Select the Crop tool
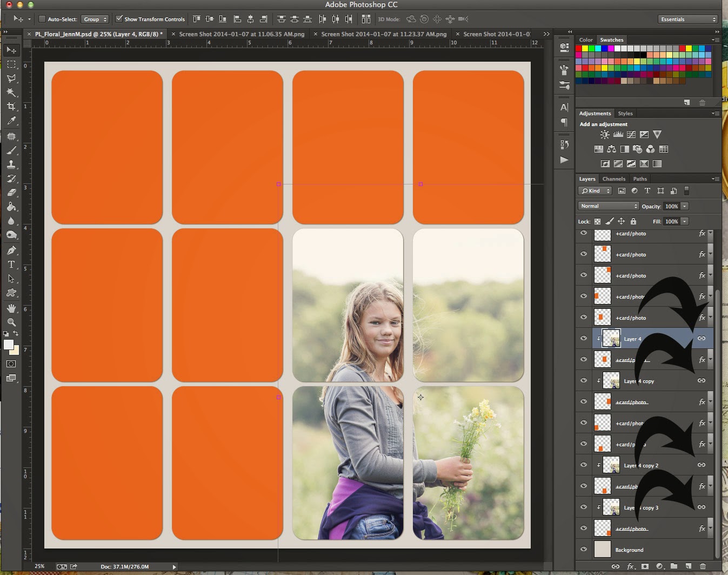 [x=11, y=107]
